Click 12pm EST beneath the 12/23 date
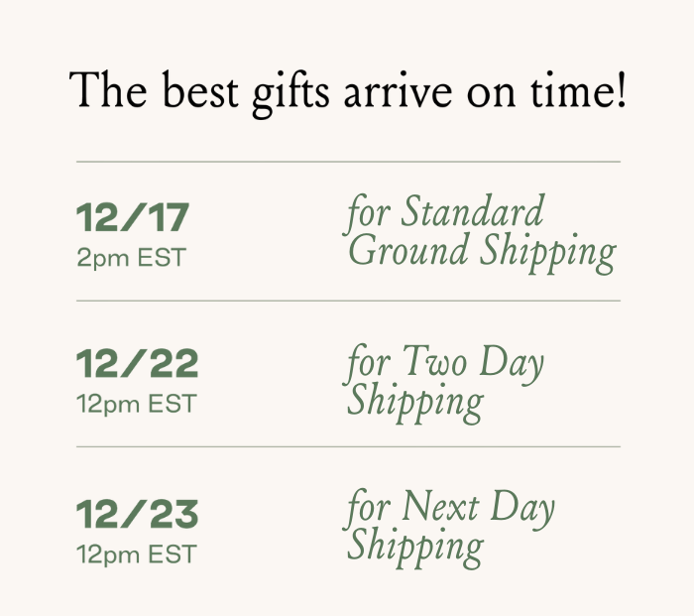Image resolution: width=694 pixels, height=616 pixels. tap(137, 554)
